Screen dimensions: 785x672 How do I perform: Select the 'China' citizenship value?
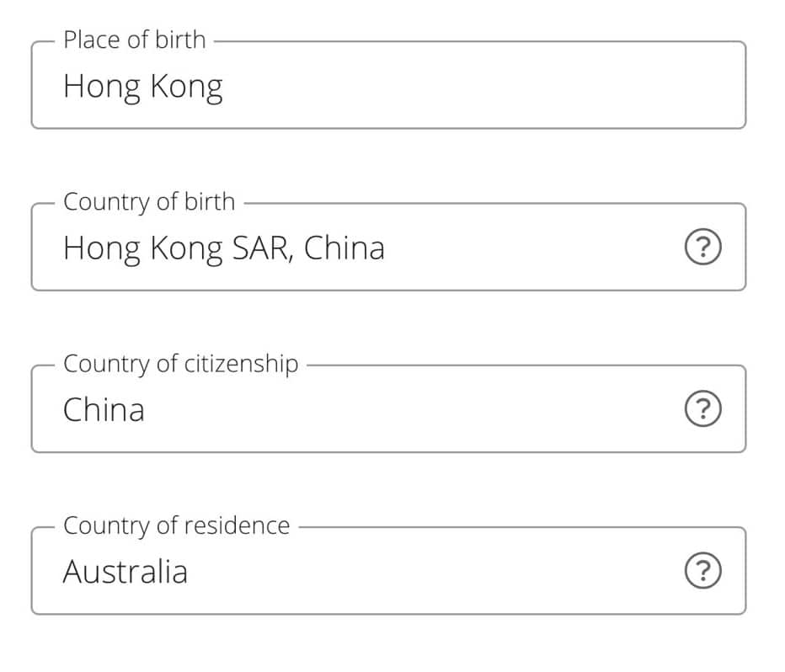coord(104,410)
